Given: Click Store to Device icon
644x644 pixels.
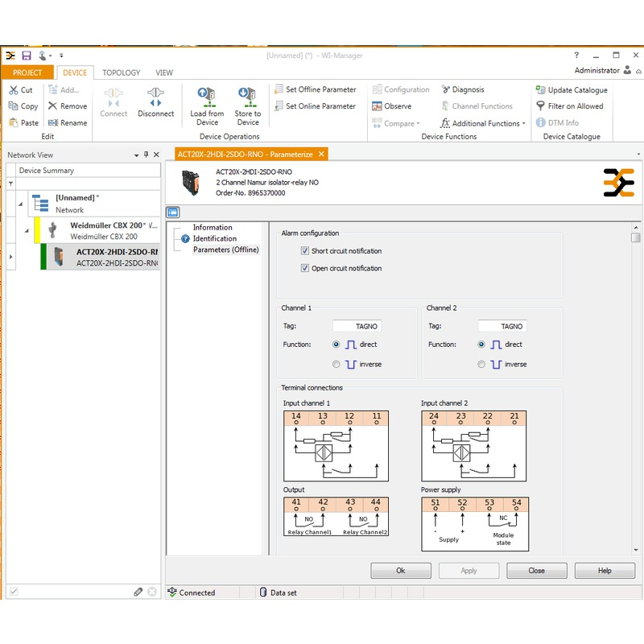Looking at the screenshot, I should [x=248, y=97].
